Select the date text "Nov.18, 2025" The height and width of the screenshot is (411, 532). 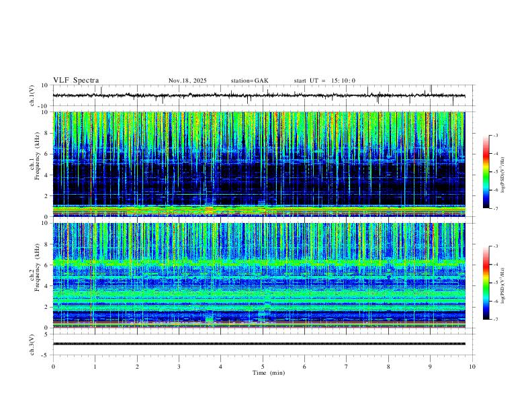tap(187, 81)
